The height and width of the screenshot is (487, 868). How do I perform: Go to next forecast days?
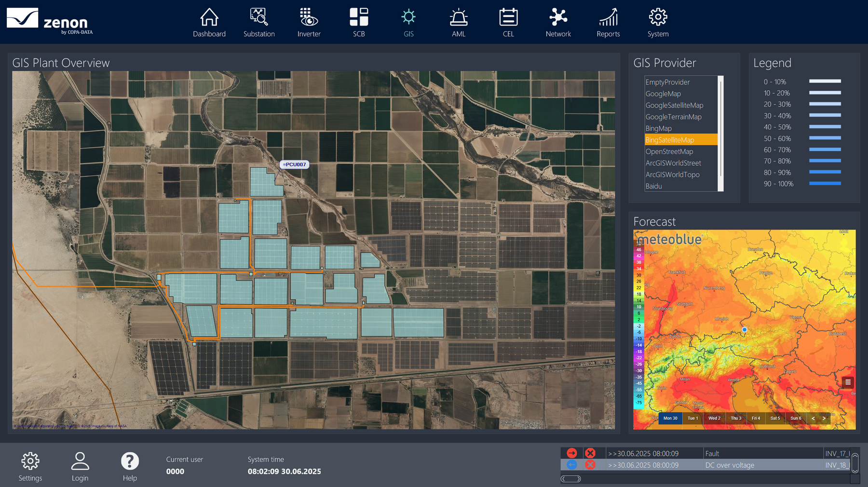[x=824, y=418]
